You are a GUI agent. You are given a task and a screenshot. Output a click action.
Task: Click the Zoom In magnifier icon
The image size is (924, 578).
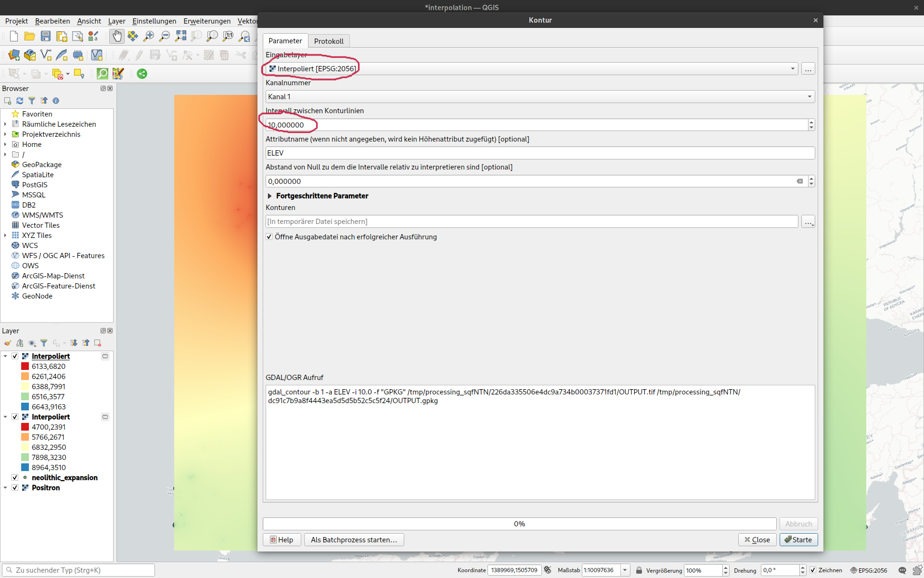pos(149,36)
